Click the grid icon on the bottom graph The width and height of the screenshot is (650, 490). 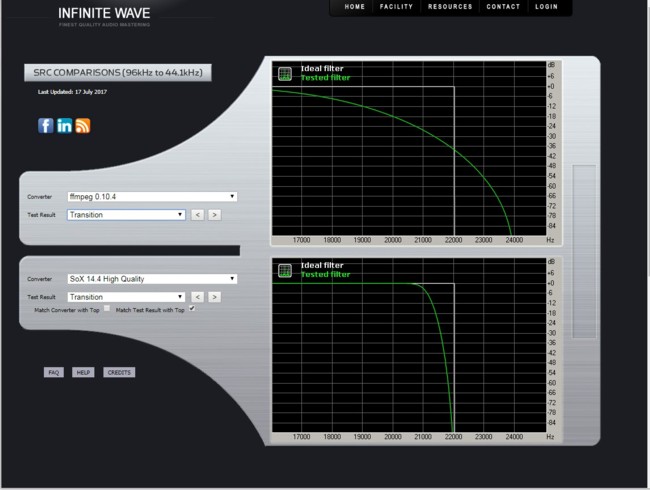[285, 271]
